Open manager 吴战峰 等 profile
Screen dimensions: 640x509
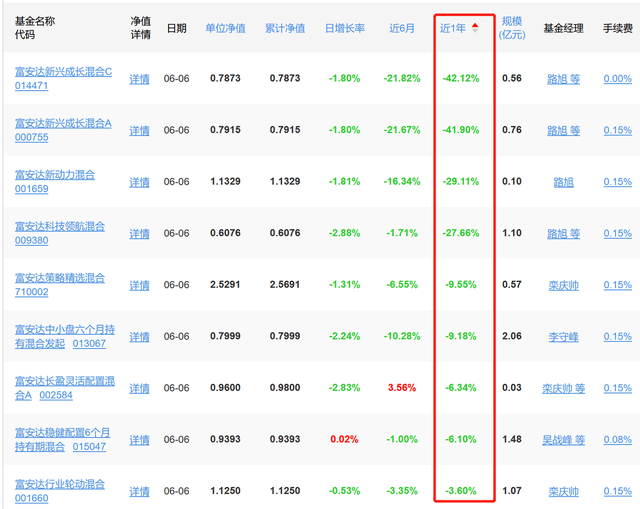563,440
